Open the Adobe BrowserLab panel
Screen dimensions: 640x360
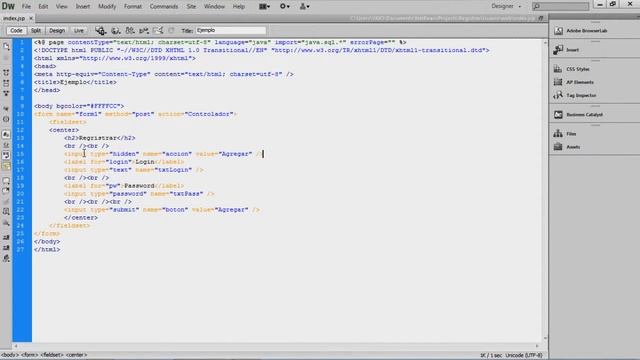(x=587, y=31)
